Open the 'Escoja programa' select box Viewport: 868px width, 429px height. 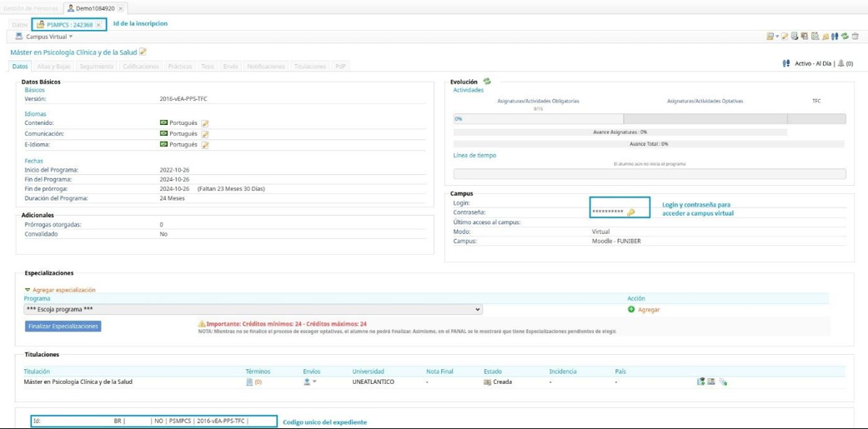[253, 310]
